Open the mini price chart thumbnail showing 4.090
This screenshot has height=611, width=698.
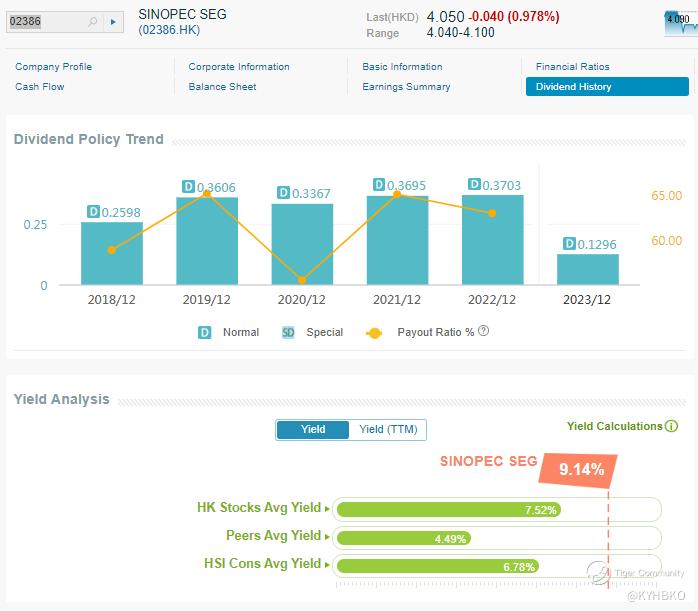tap(681, 24)
